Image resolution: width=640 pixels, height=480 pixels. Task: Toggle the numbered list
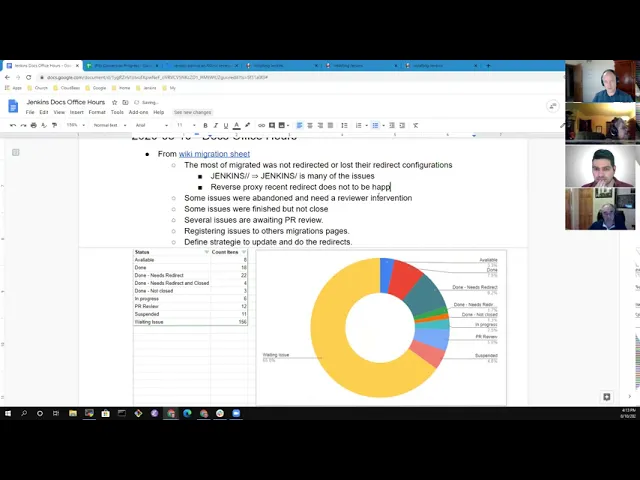[x=358, y=125]
